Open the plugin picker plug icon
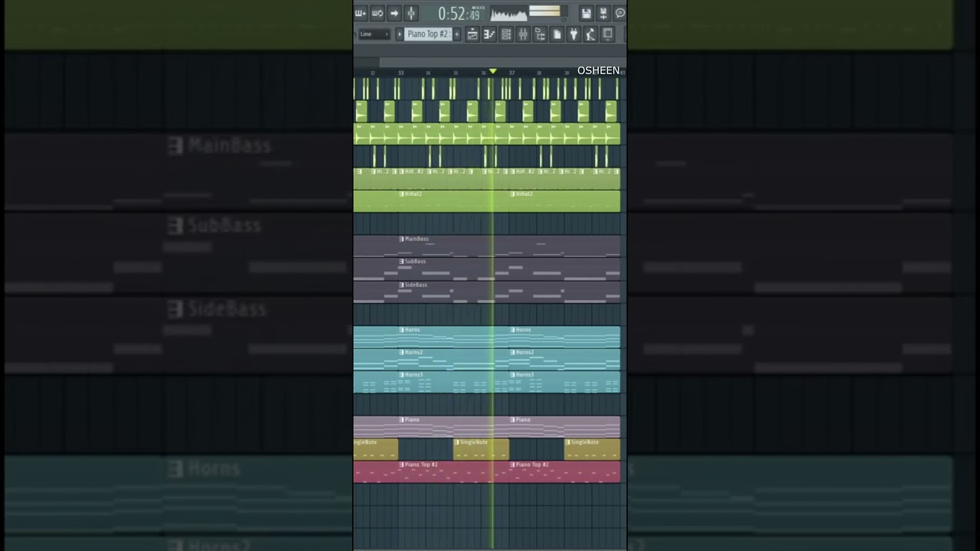This screenshot has width=980, height=551. click(573, 34)
